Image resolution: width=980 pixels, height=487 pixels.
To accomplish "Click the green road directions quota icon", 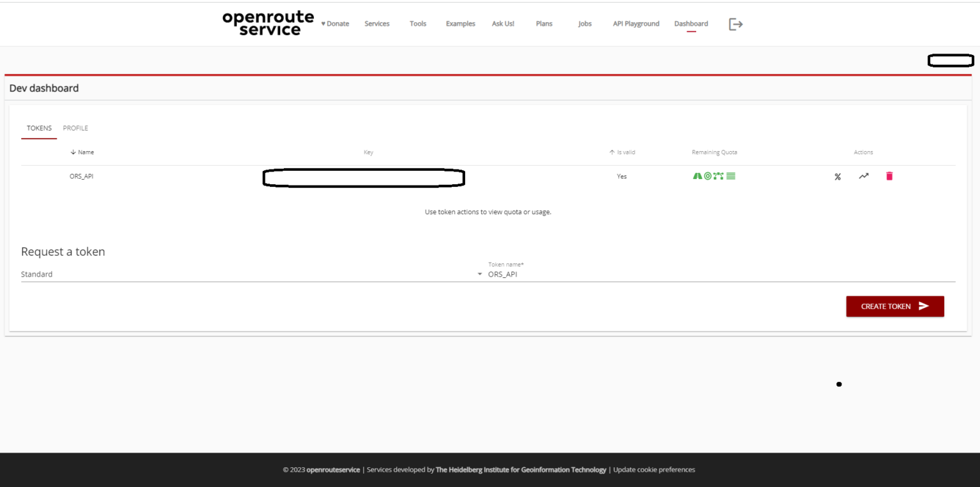I will point(697,177).
